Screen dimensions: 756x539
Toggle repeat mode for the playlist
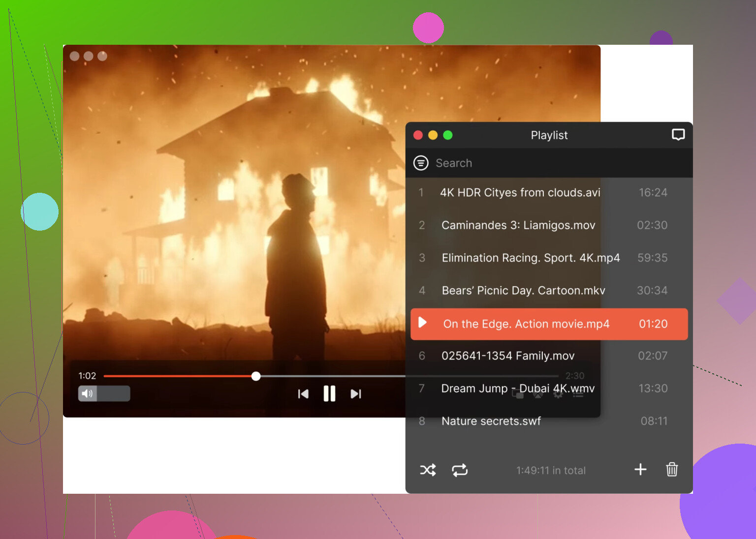tap(460, 470)
